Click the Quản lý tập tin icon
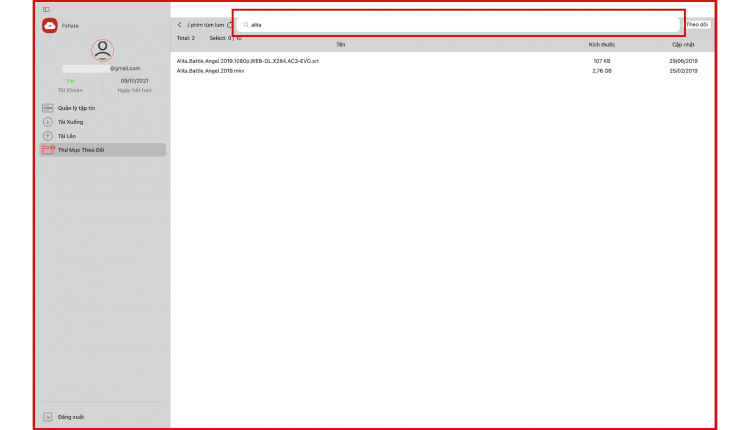The width and height of the screenshot is (750, 430). [47, 108]
